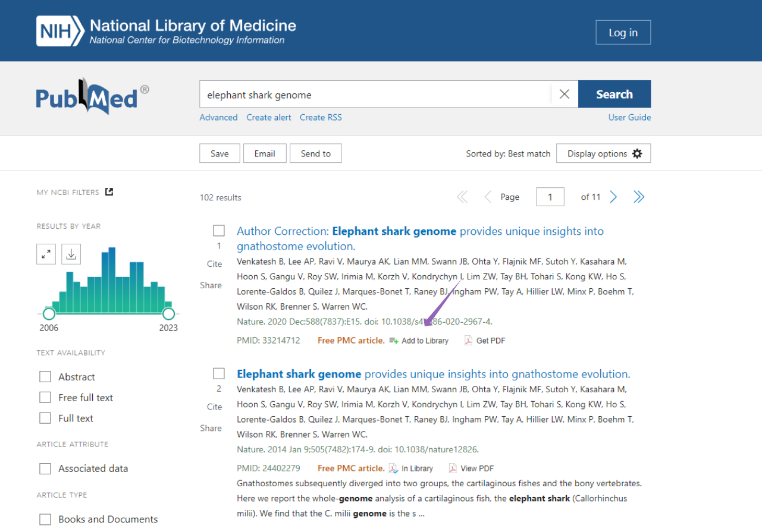
Task: Run the search with the Search button
Action: coord(614,93)
